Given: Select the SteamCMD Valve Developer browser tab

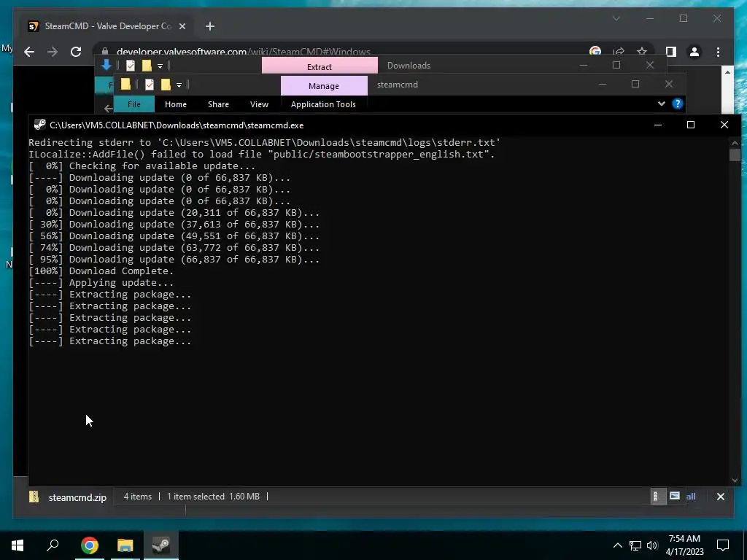Looking at the screenshot, I should click(107, 26).
